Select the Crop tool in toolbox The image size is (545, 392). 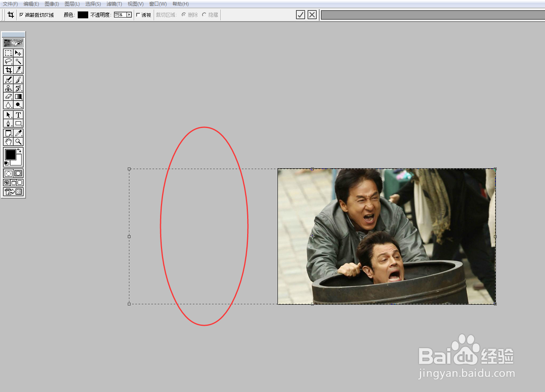coord(8,70)
